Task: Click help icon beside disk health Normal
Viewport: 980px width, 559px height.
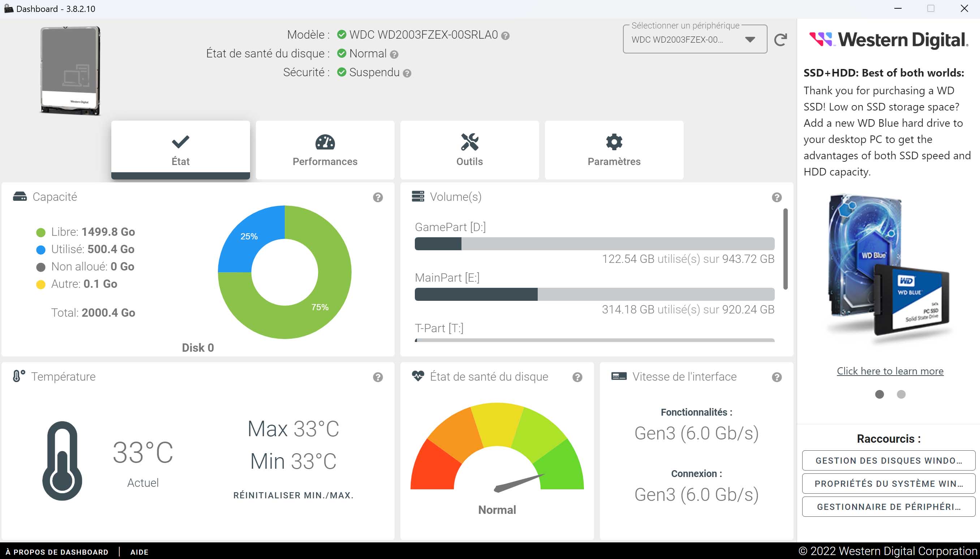Action: (394, 55)
